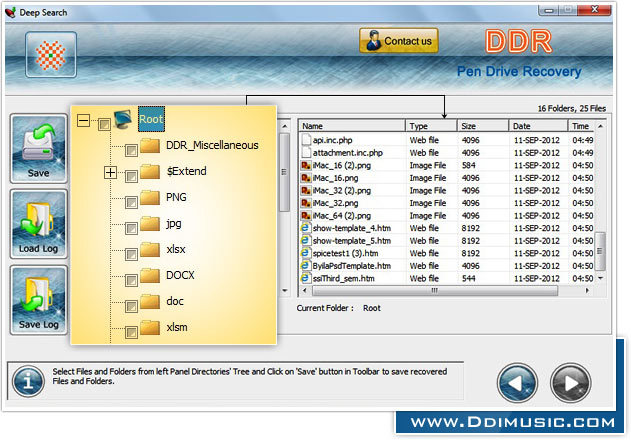Click the iMac_16 (2).png image icon
Image resolution: width=631 pixels, height=440 pixels.
[x=306, y=165]
